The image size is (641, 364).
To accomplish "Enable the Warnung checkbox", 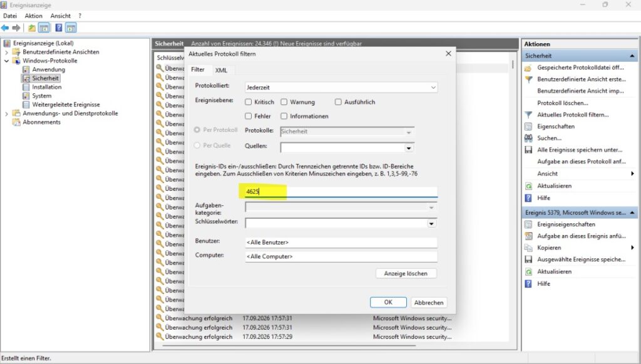I will [284, 102].
